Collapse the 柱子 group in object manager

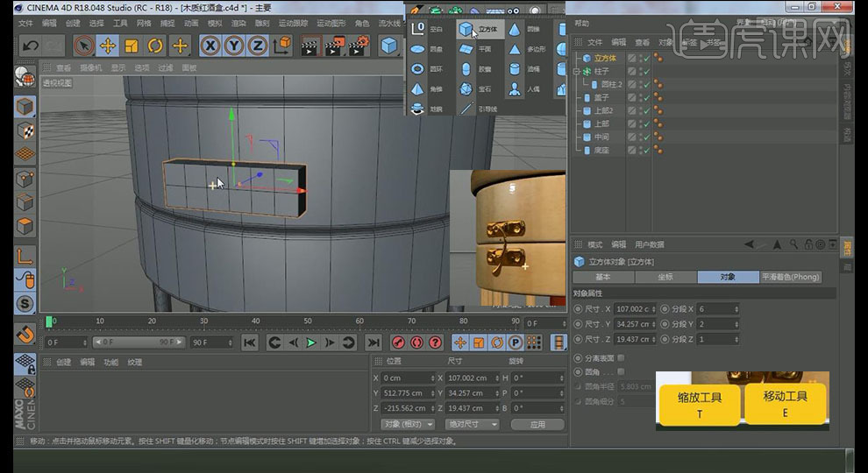coord(576,71)
